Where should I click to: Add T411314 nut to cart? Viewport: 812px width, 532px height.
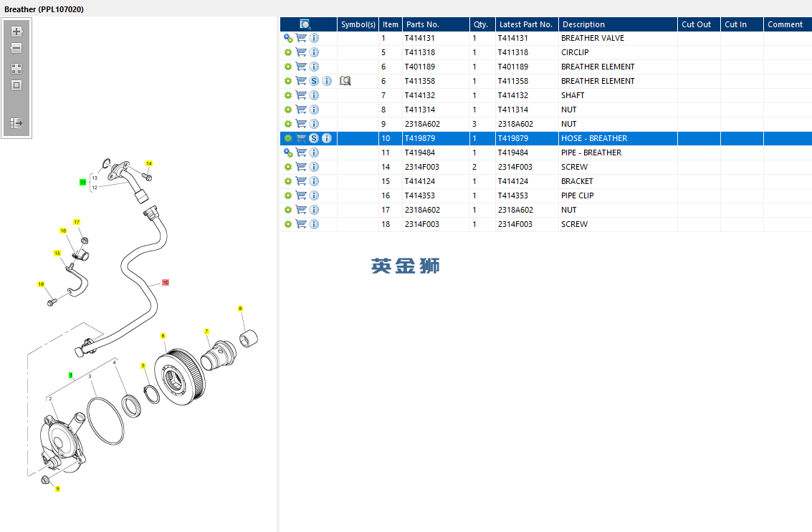[x=301, y=110]
